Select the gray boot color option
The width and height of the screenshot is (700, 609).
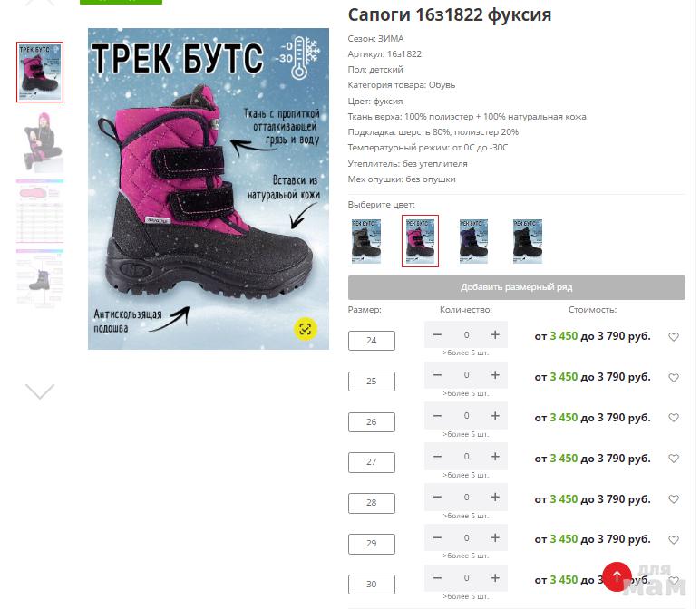coord(366,241)
